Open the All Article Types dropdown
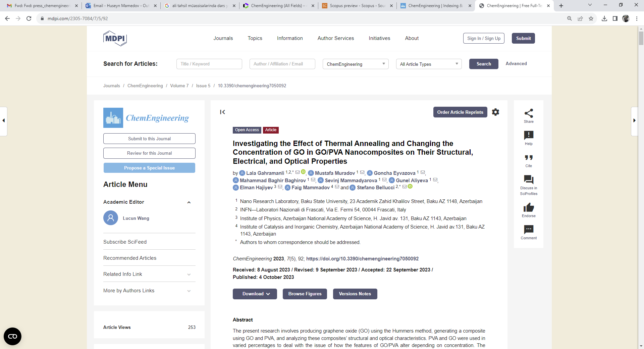This screenshot has width=644, height=349. (x=428, y=64)
